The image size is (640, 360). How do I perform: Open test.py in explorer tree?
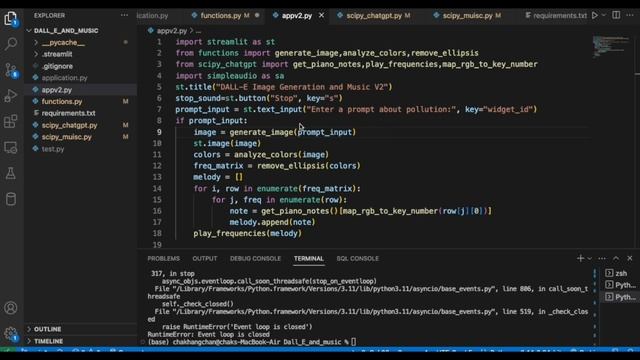pos(81,149)
